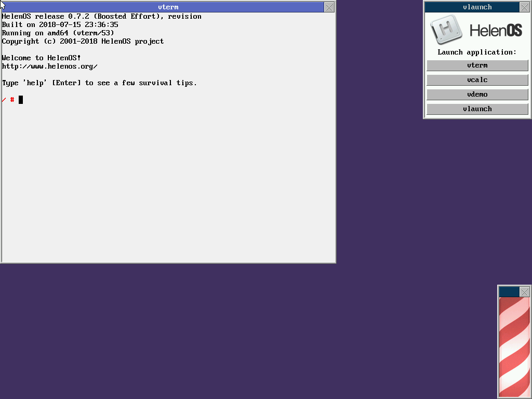Close the vterm terminal window
532x399 pixels.
point(329,7)
